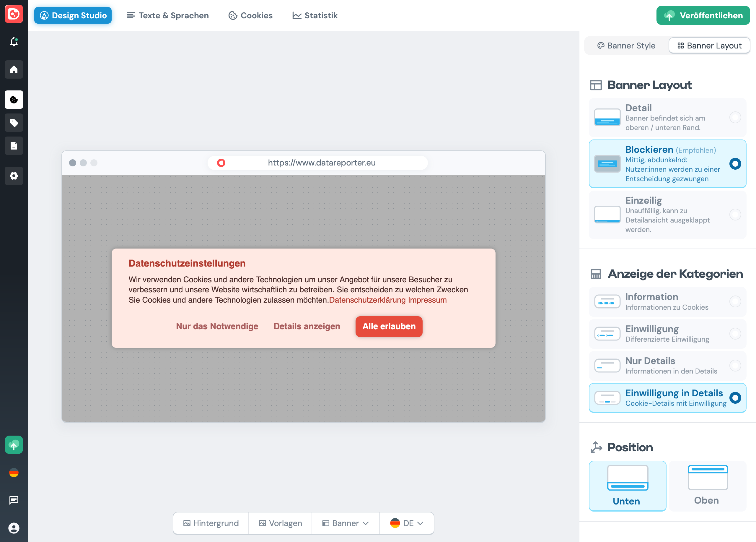Click the Veröffentlichen button
The image size is (756, 542).
(703, 15)
